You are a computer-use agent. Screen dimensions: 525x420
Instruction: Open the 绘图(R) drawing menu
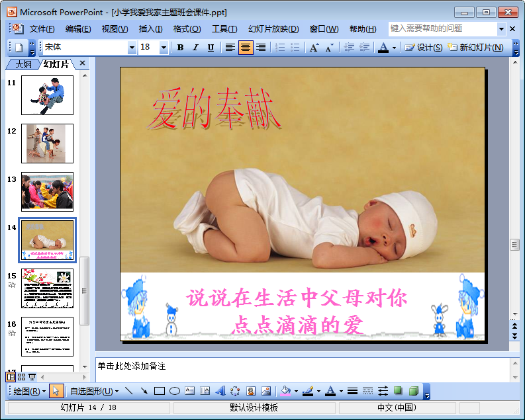click(30, 392)
